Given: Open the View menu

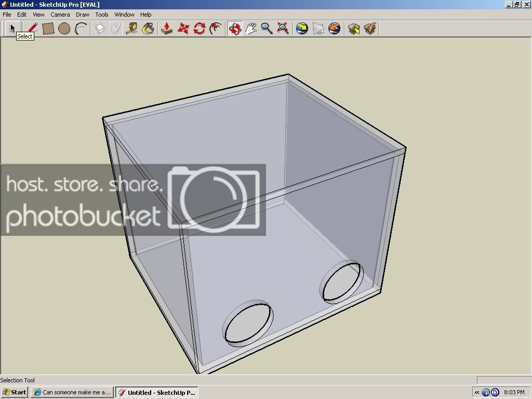Looking at the screenshot, I should (38, 15).
